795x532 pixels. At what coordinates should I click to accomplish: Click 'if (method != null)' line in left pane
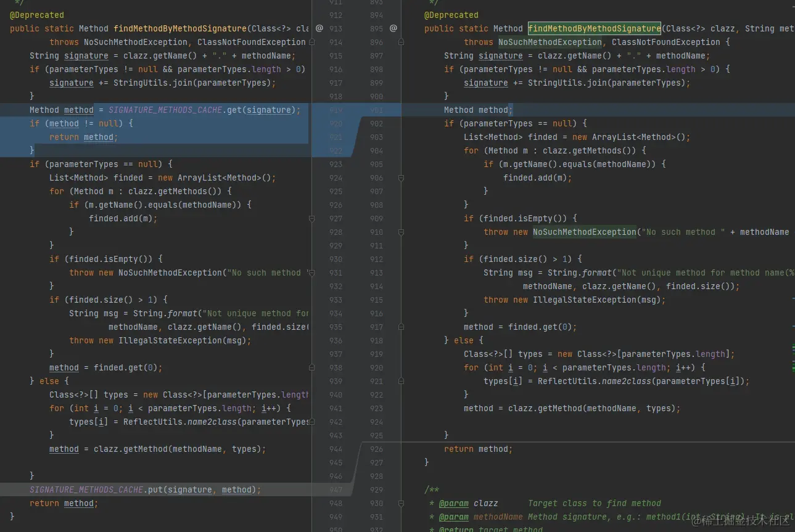coord(81,123)
